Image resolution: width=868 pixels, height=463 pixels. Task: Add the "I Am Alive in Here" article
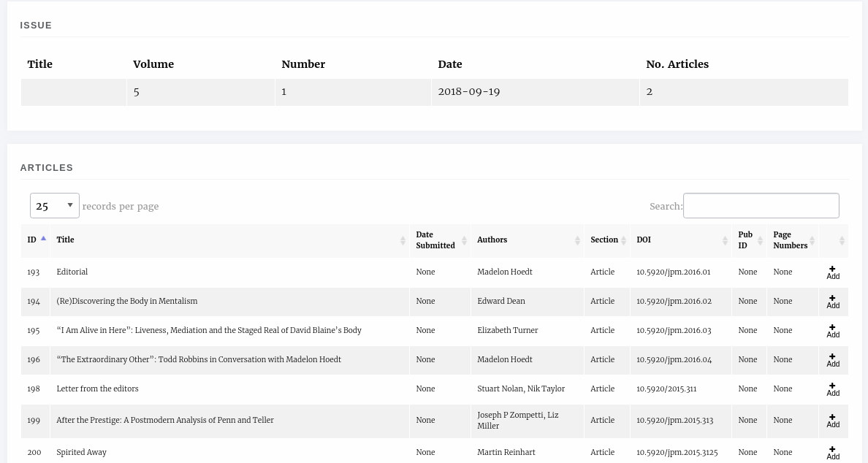coord(832,331)
